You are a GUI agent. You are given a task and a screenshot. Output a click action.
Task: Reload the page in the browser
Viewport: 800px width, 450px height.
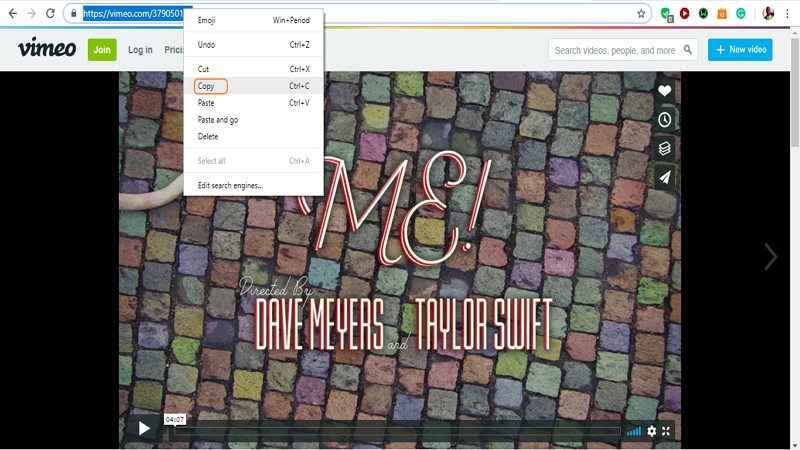50,13
